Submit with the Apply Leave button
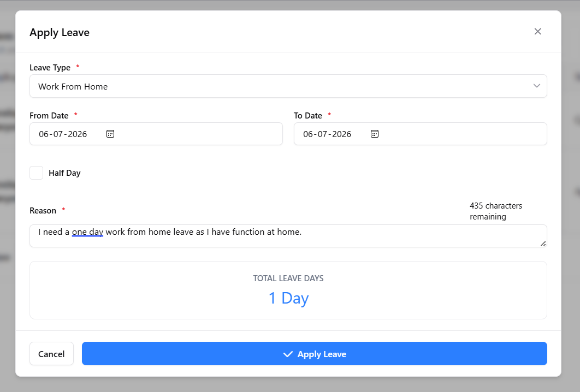Screen dimensions: 580x392 (x=315, y=354)
